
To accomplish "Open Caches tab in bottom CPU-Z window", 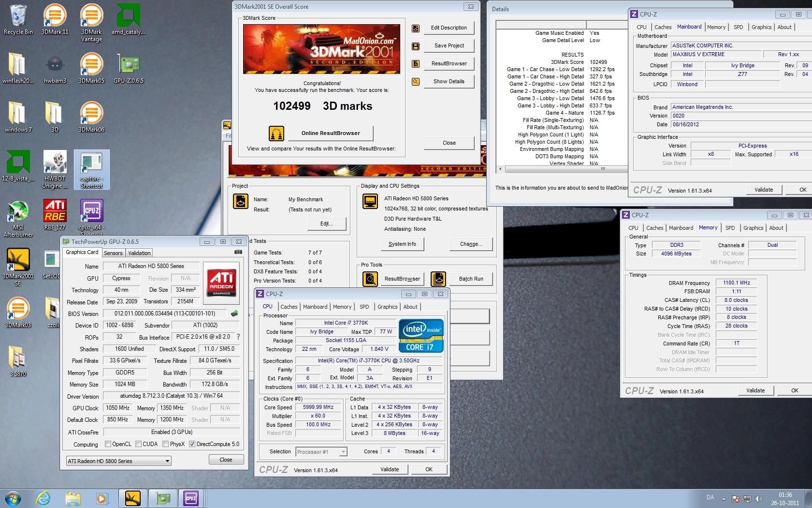I will (289, 307).
